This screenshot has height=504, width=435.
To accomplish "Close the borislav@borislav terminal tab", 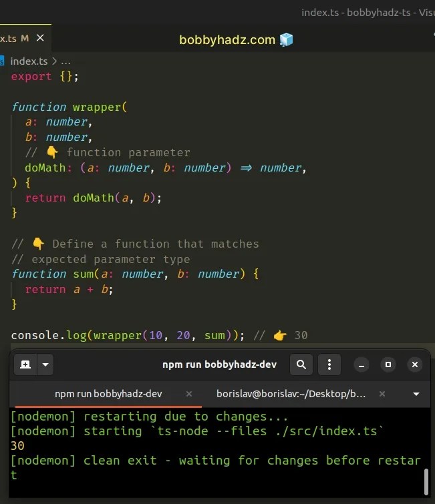I will click(382, 394).
